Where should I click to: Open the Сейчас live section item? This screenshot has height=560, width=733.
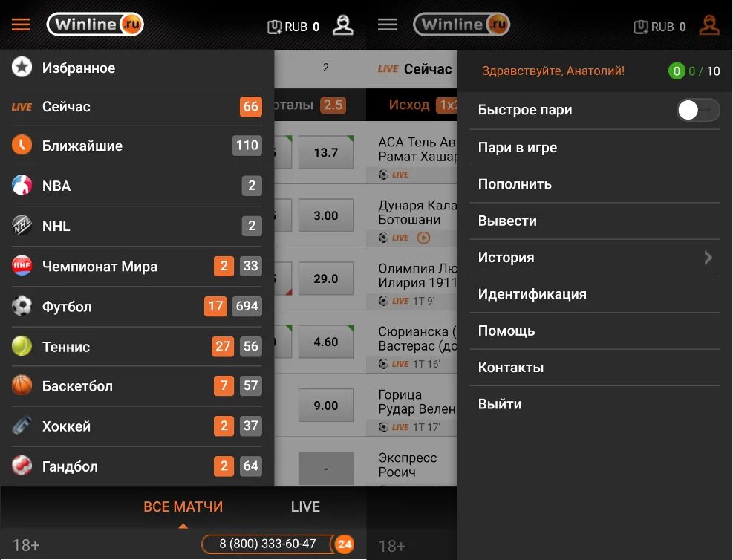[137, 106]
